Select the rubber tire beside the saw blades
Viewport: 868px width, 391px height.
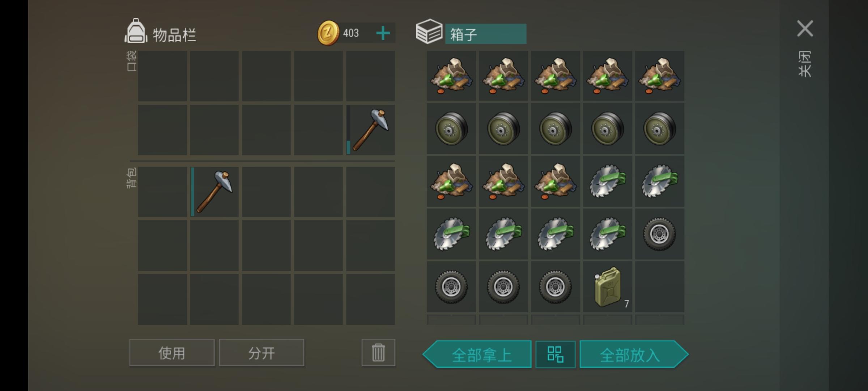(659, 234)
